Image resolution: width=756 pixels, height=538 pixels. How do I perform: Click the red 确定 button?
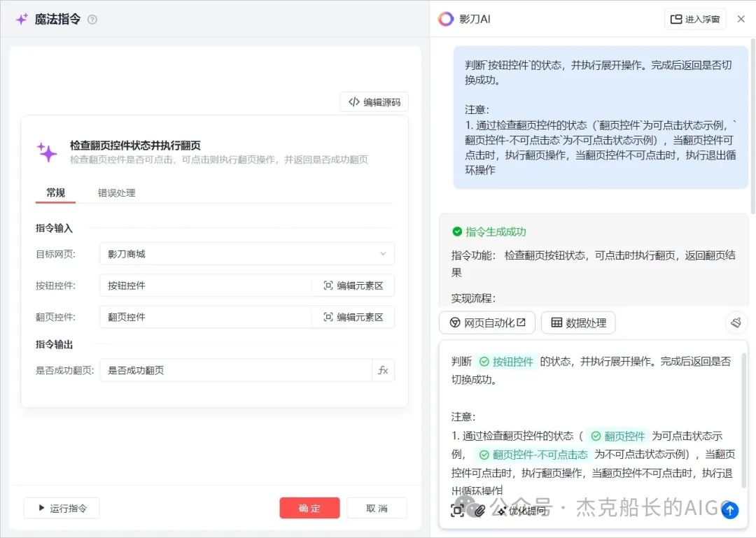point(309,508)
